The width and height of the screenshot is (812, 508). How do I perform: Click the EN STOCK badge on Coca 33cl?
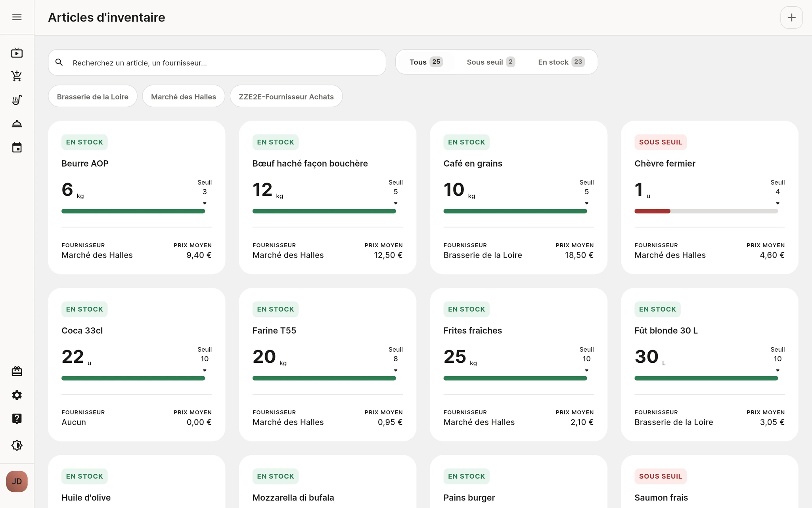pos(84,309)
